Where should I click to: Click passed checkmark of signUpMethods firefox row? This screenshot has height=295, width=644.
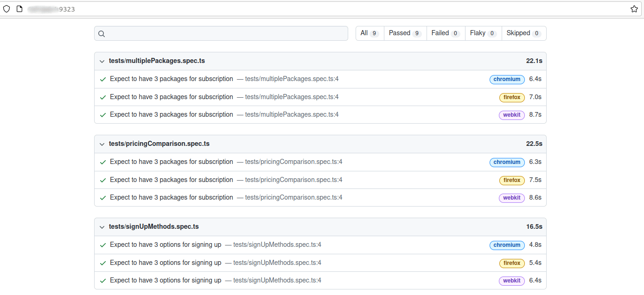pyautogui.click(x=103, y=263)
